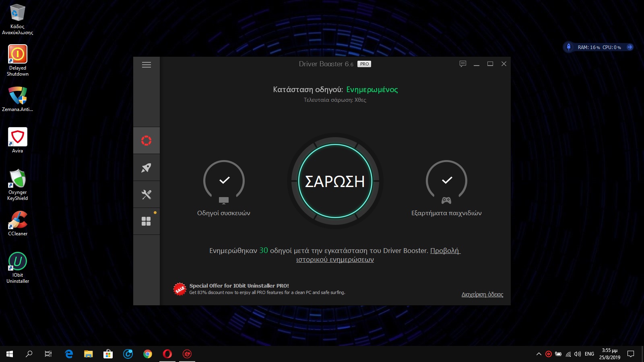Click the green '30' updated drivers count
The image size is (644, 362).
point(264,250)
